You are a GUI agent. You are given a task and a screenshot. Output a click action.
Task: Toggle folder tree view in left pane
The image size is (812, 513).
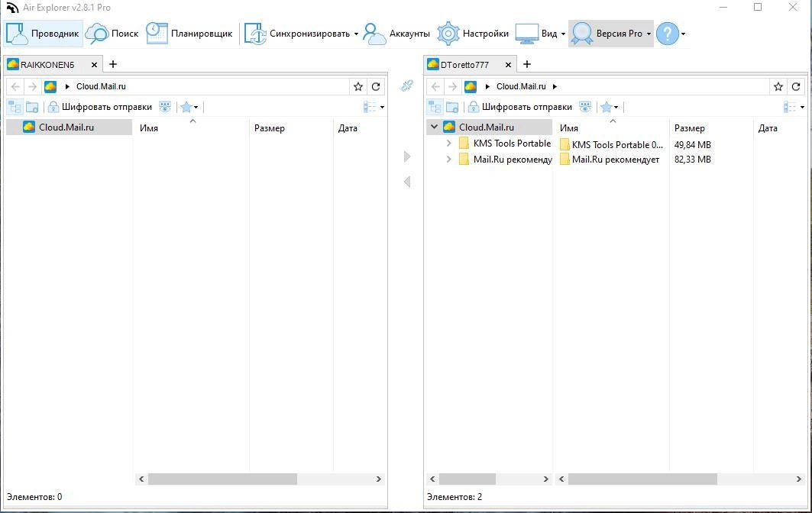[x=15, y=107]
